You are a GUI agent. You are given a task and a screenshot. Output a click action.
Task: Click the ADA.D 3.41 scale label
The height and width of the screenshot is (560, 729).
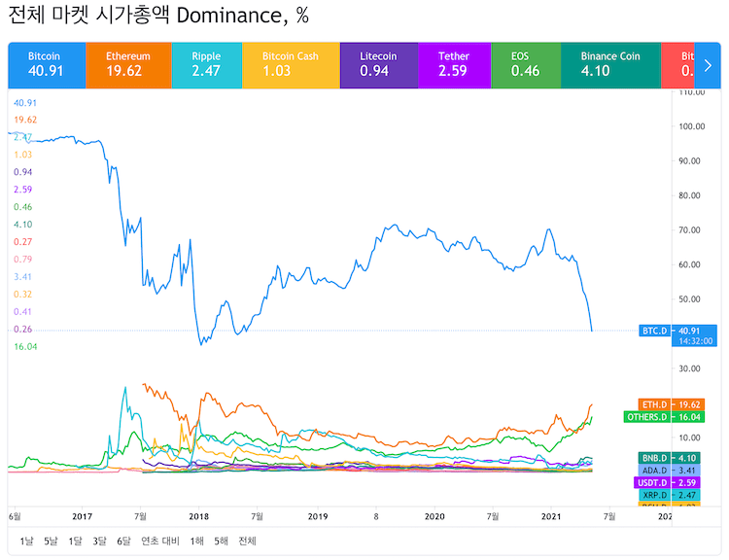669,471
